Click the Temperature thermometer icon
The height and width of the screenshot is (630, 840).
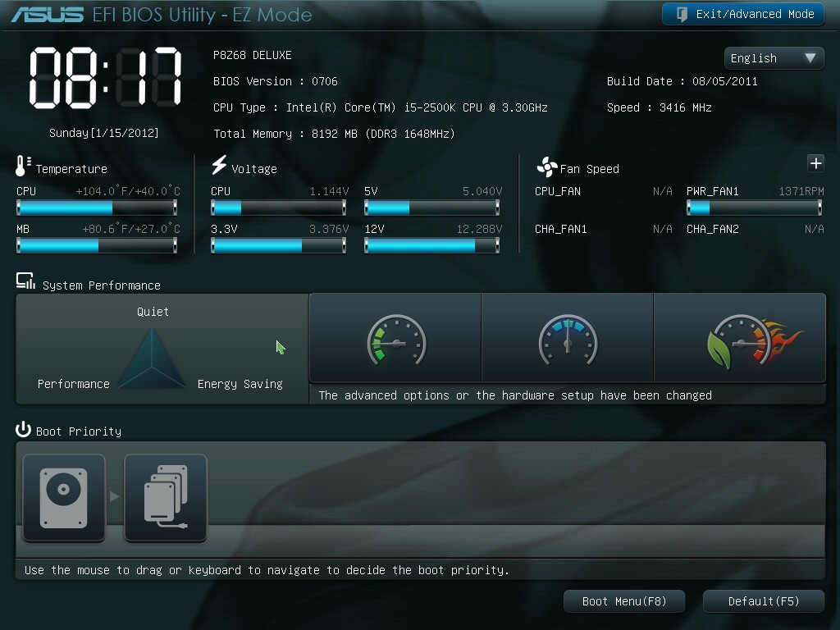pyautogui.click(x=22, y=166)
